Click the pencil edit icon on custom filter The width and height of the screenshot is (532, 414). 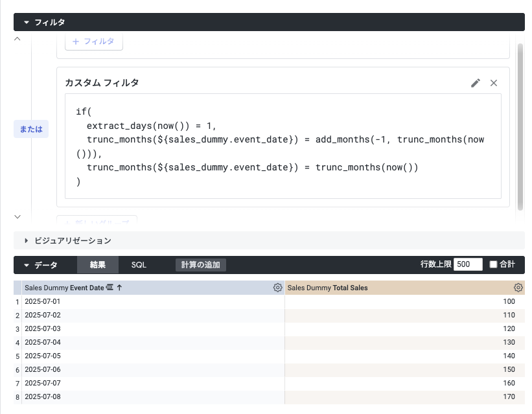(476, 83)
